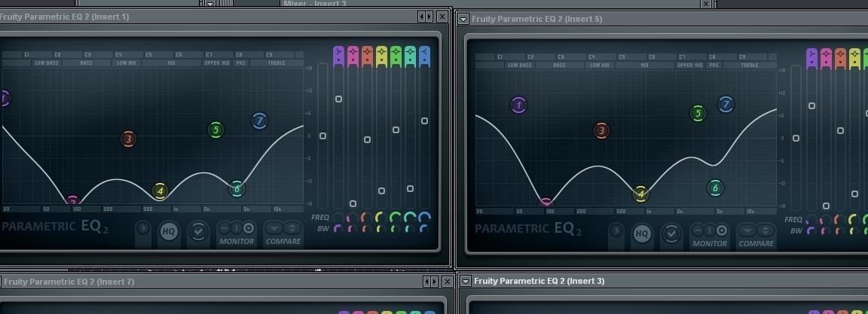Click Compare store-down arrow in Insert 1 EQ
The width and height of the screenshot is (868, 314).
[275, 227]
